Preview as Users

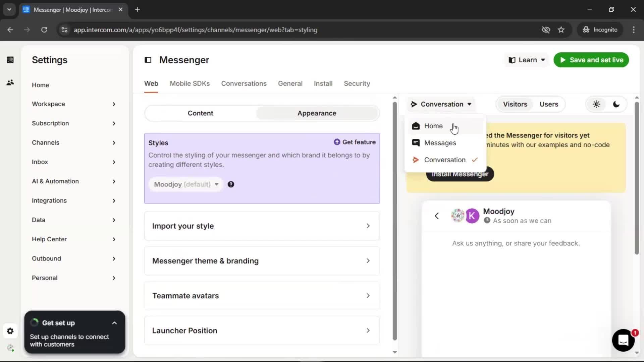(549, 104)
